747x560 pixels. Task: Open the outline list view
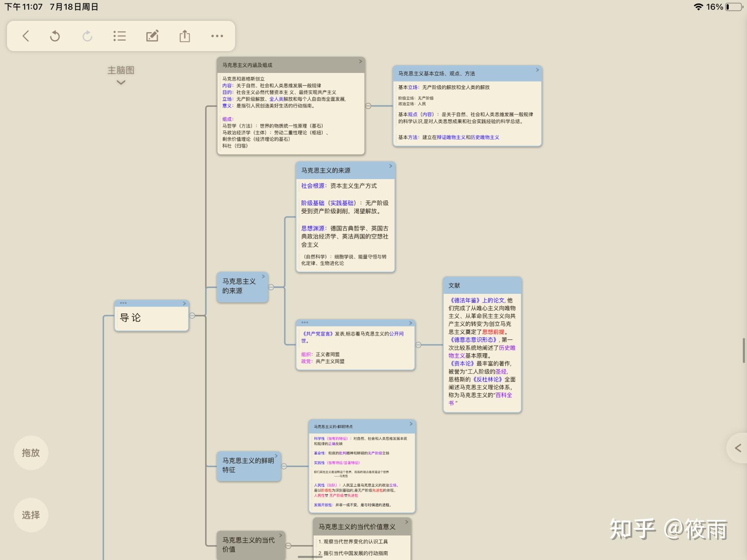pyautogui.click(x=120, y=36)
